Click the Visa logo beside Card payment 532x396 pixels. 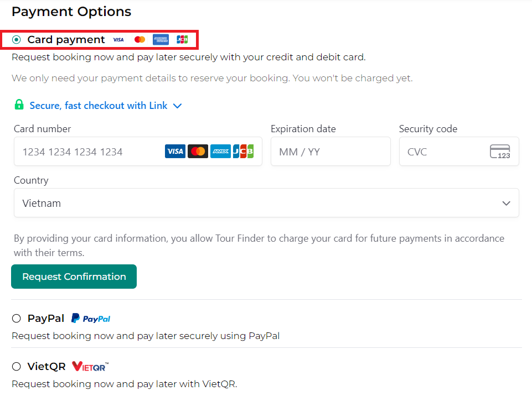tap(118, 40)
